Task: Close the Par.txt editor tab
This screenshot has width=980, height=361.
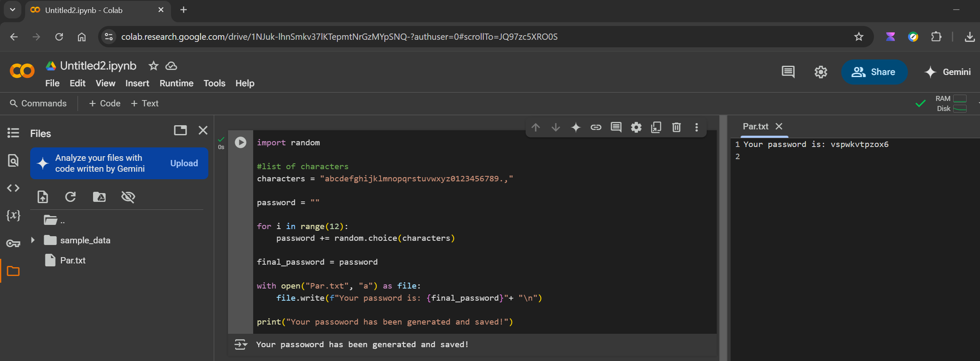Action: point(779,126)
